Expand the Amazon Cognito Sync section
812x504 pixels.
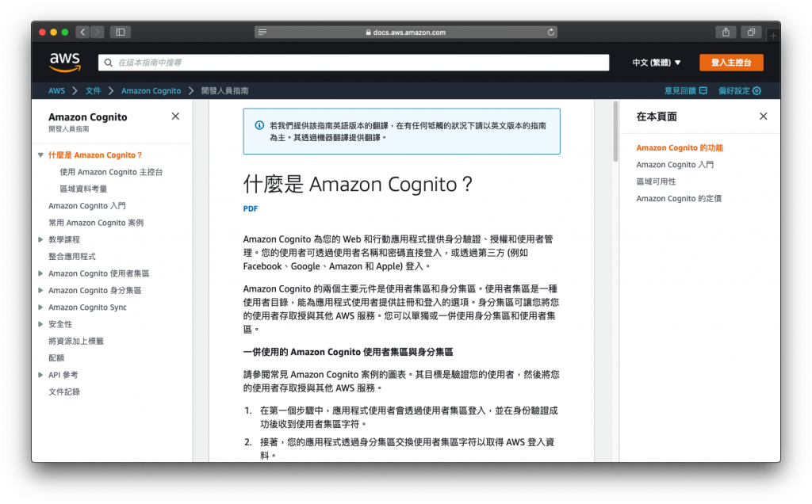(40, 307)
